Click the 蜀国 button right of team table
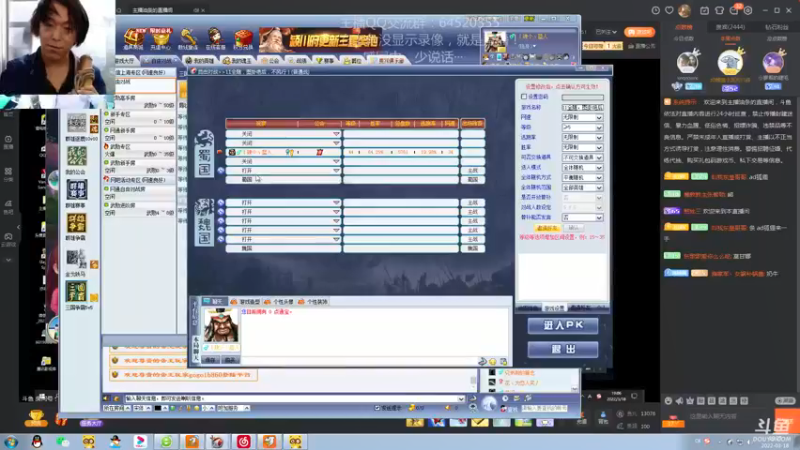 pos(472,180)
